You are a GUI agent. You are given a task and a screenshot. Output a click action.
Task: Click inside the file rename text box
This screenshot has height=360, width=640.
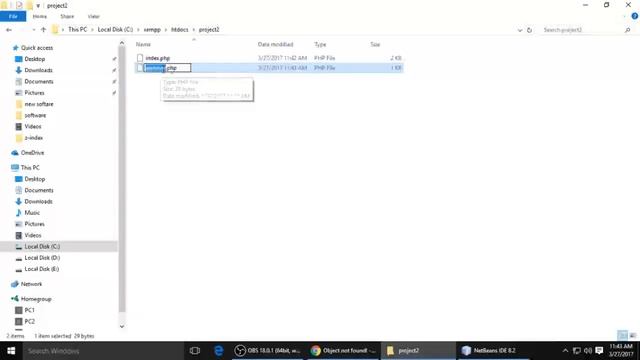tap(167, 68)
